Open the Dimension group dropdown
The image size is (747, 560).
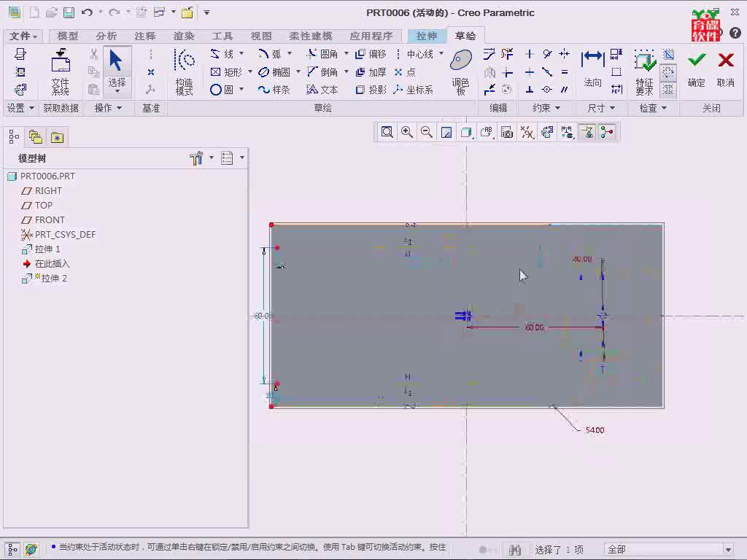coord(601,108)
